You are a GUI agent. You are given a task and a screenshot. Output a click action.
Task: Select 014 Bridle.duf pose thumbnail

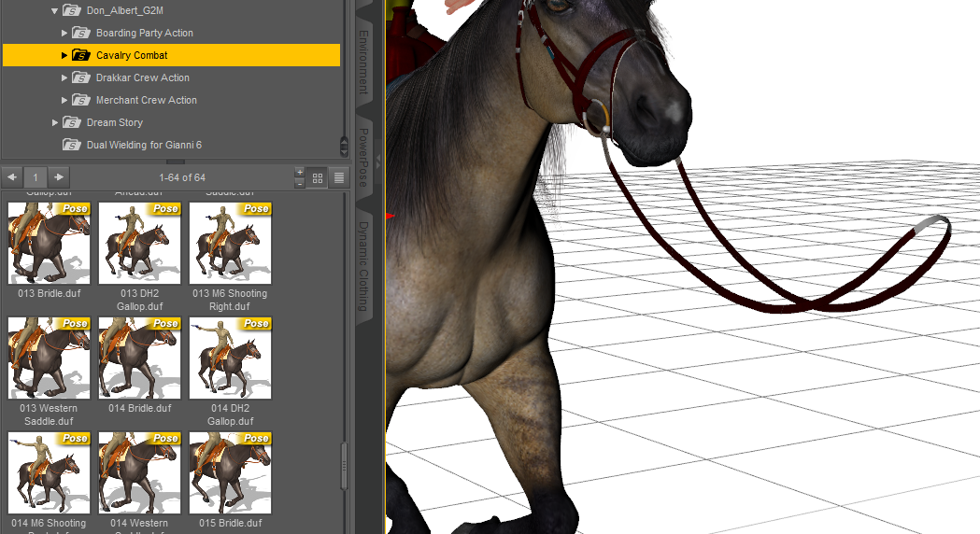(139, 358)
